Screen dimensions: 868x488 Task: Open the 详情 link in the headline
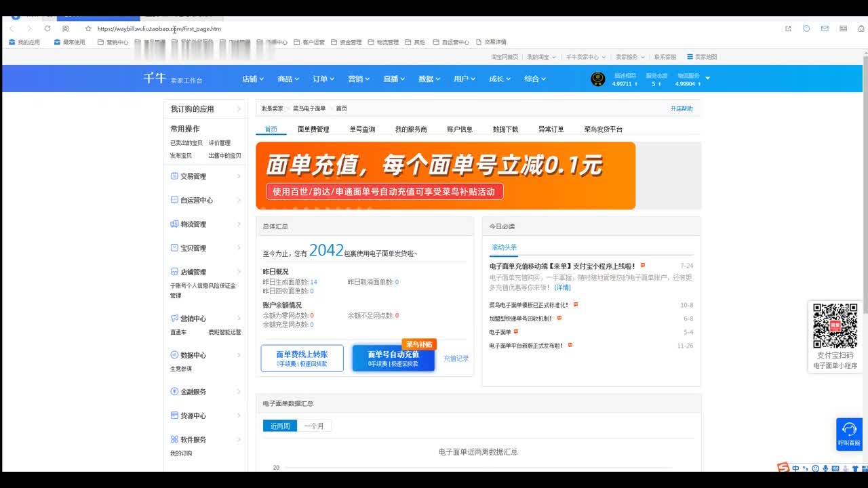click(563, 287)
